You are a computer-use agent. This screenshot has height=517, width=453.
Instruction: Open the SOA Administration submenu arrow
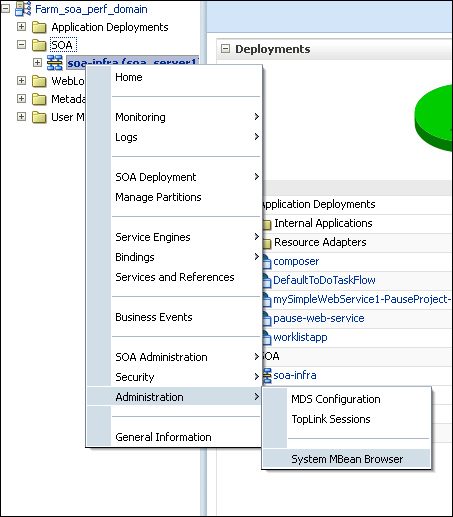click(256, 357)
